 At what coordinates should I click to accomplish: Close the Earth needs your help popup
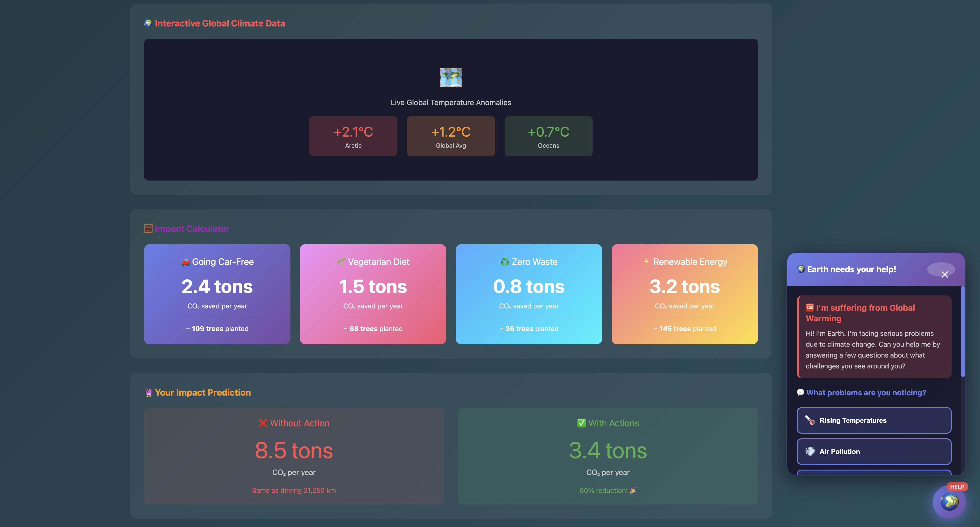pos(944,274)
